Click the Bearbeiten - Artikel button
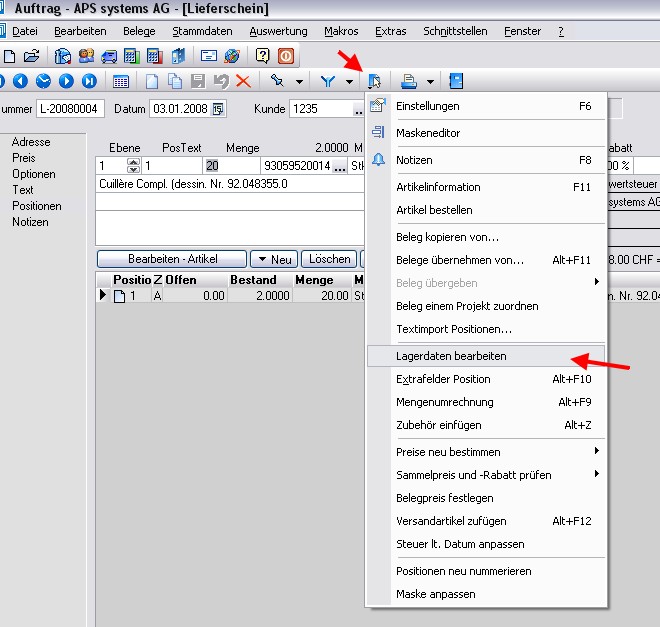The width and height of the screenshot is (660, 627). 172,259
